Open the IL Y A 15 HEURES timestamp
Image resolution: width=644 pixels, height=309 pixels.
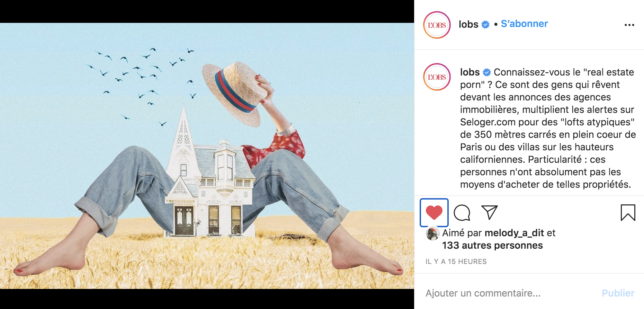pos(456,262)
